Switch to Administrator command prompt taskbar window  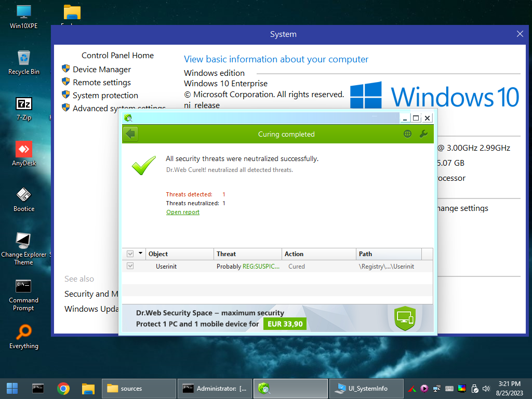[x=215, y=389]
